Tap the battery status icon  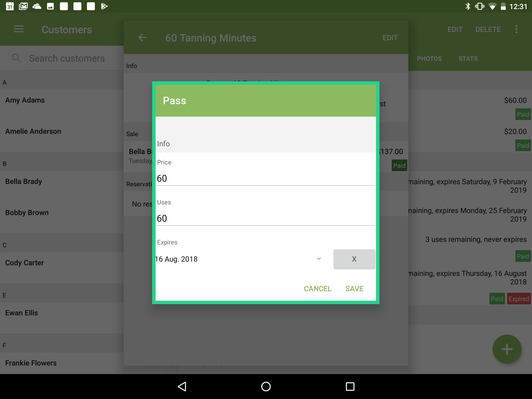[x=503, y=6]
